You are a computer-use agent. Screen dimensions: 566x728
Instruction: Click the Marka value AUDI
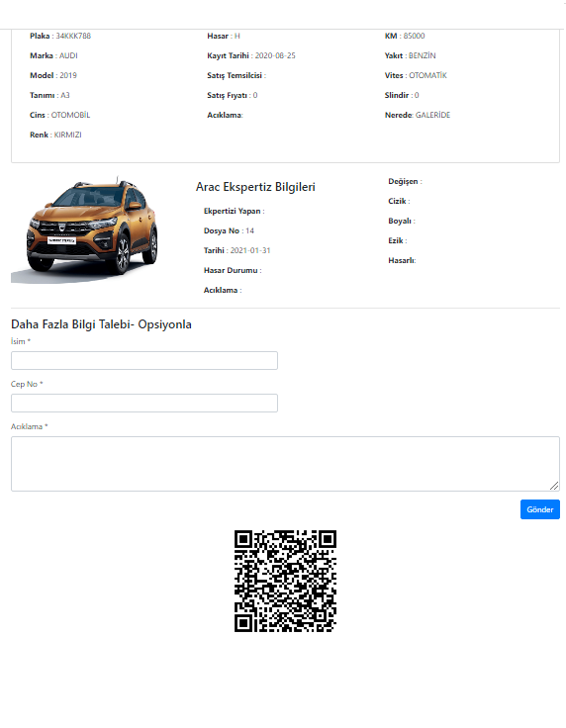[x=68, y=55]
